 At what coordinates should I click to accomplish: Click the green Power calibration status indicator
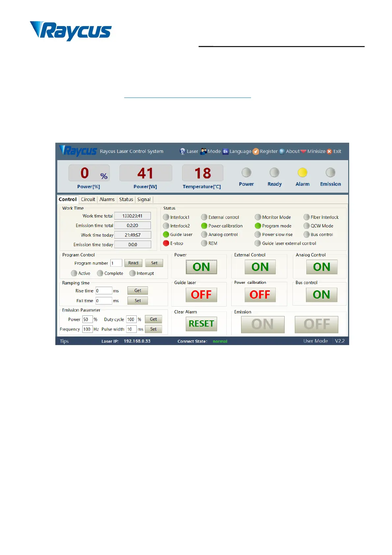204,226
